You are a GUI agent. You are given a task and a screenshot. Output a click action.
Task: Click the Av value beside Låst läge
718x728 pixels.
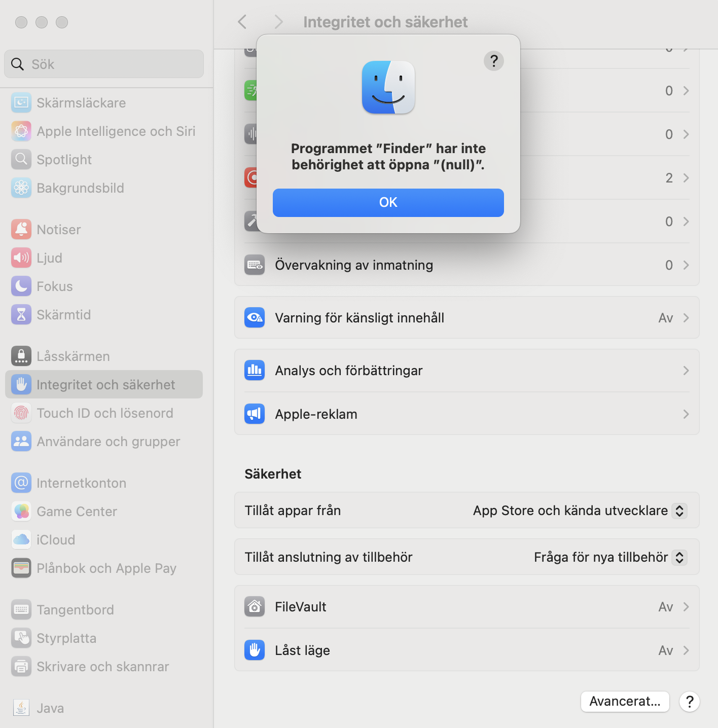[x=666, y=650]
